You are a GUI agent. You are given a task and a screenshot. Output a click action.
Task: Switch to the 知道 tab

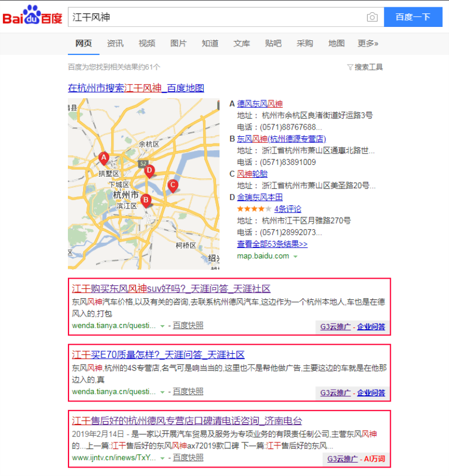pos(210,43)
